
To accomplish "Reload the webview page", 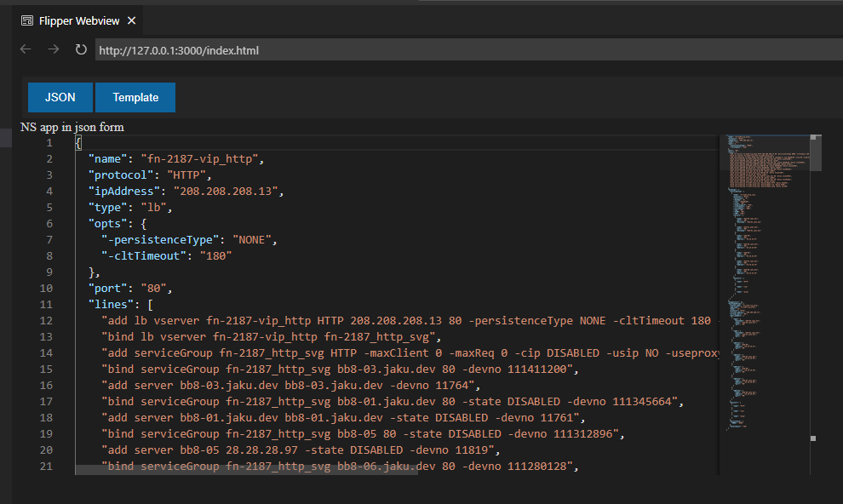I will (81, 49).
